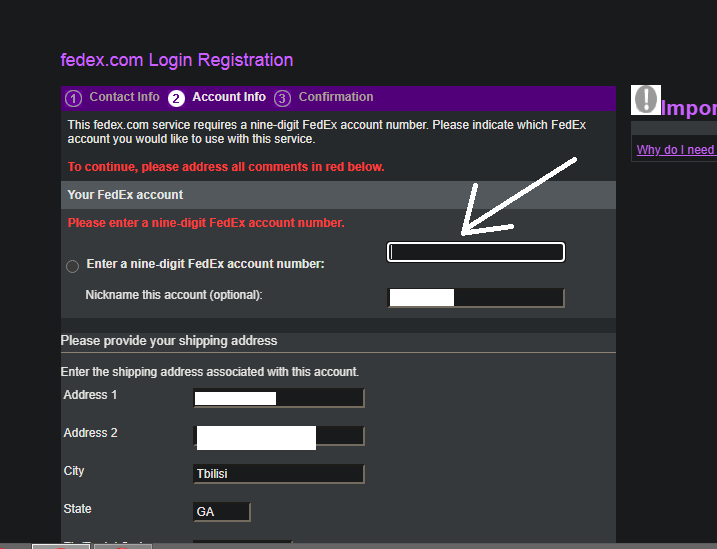Open the Account Info step
717x549 pixels.
click(x=229, y=97)
